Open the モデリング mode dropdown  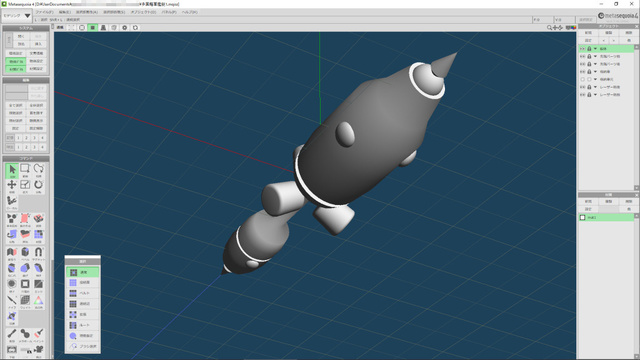(x=17, y=16)
